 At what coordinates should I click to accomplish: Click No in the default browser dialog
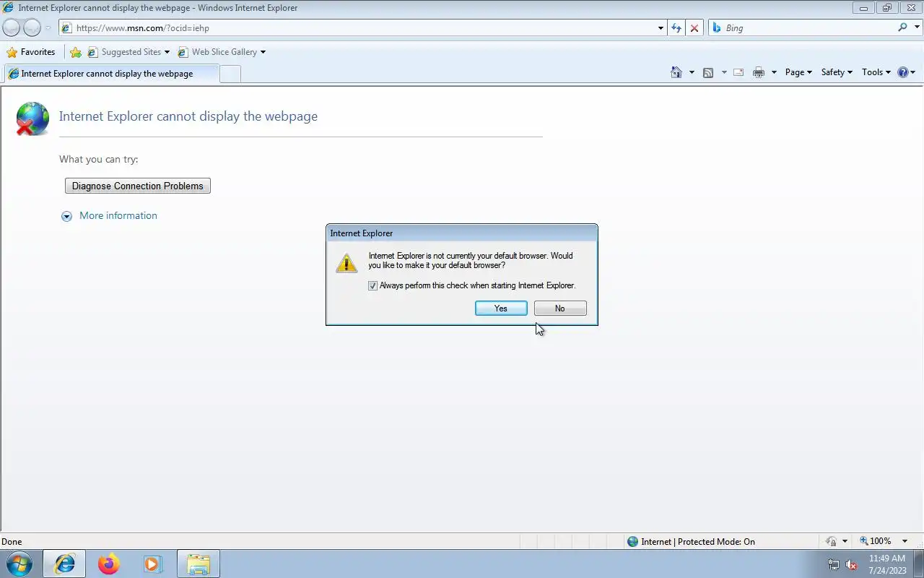pyautogui.click(x=560, y=309)
